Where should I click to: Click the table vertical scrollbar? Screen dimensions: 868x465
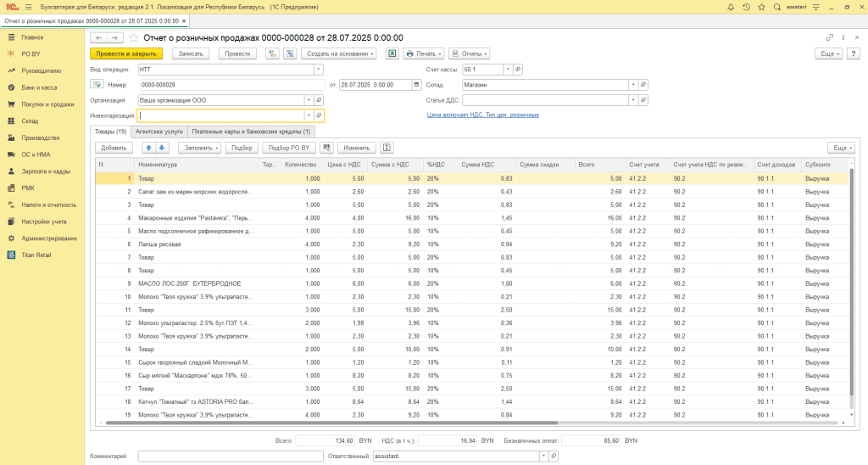coord(851,283)
